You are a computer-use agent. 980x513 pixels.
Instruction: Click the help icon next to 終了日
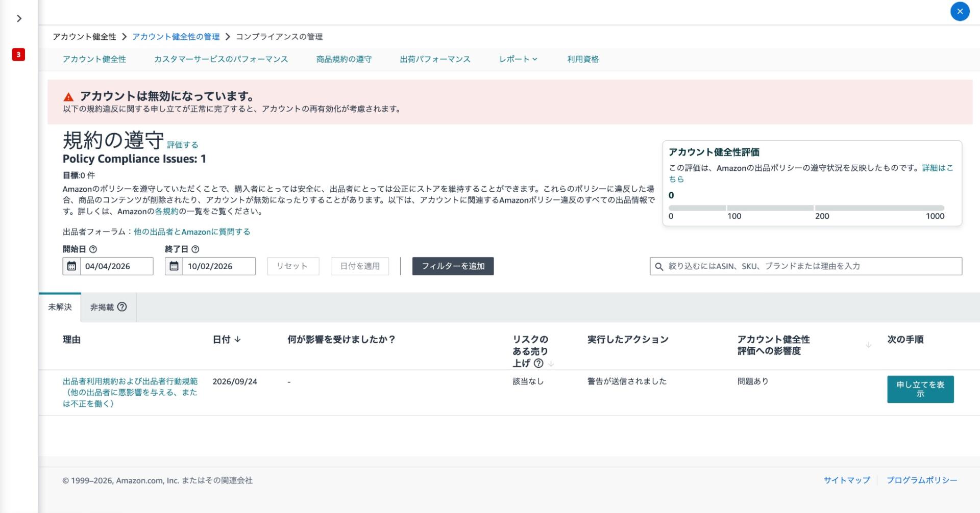tap(195, 249)
